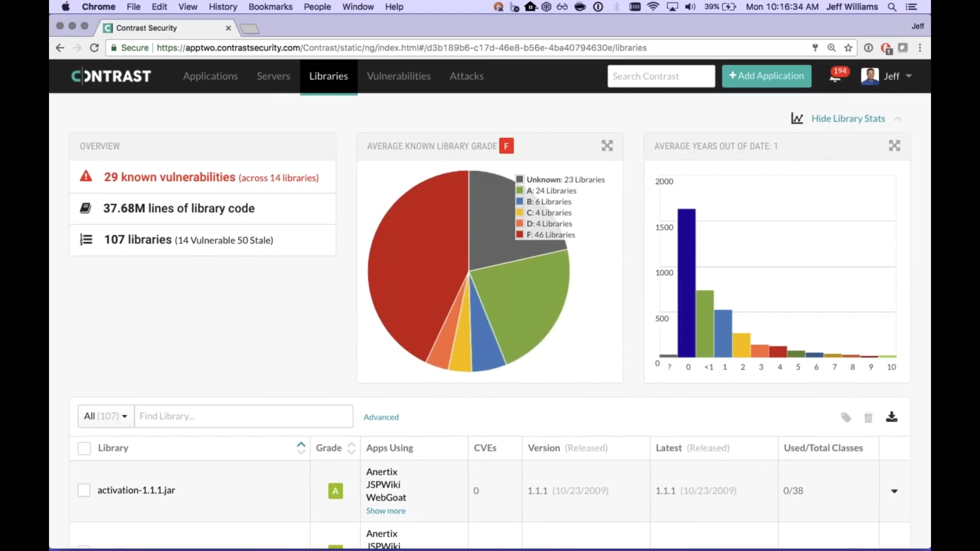Image resolution: width=980 pixels, height=551 pixels.
Task: Click the key icon in address bar
Action: [x=815, y=48]
